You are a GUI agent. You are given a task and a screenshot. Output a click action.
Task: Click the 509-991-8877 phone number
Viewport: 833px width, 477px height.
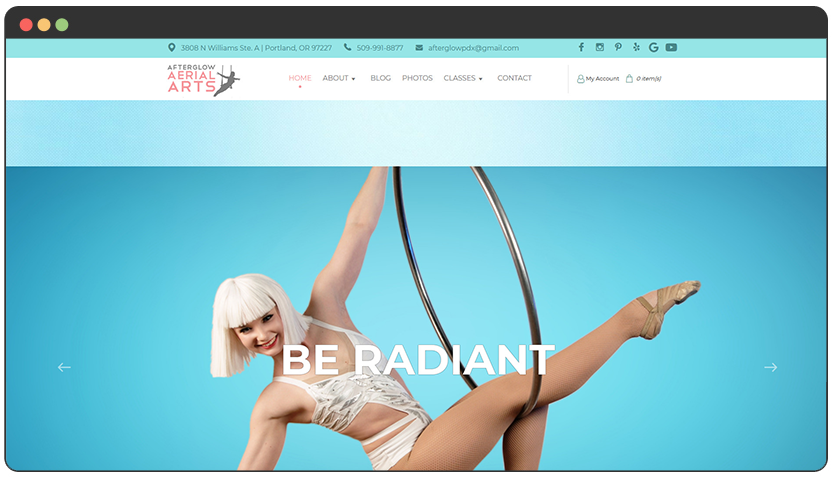pyautogui.click(x=380, y=48)
